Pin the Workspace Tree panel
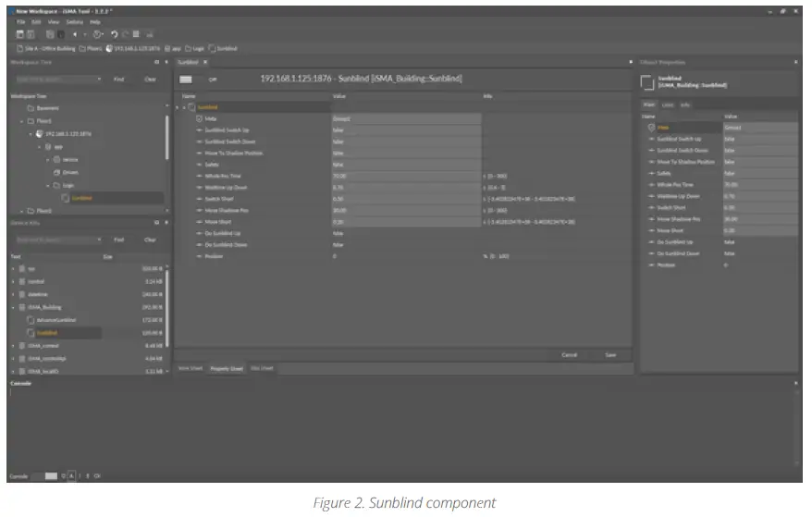The image size is (812, 517). [x=157, y=62]
